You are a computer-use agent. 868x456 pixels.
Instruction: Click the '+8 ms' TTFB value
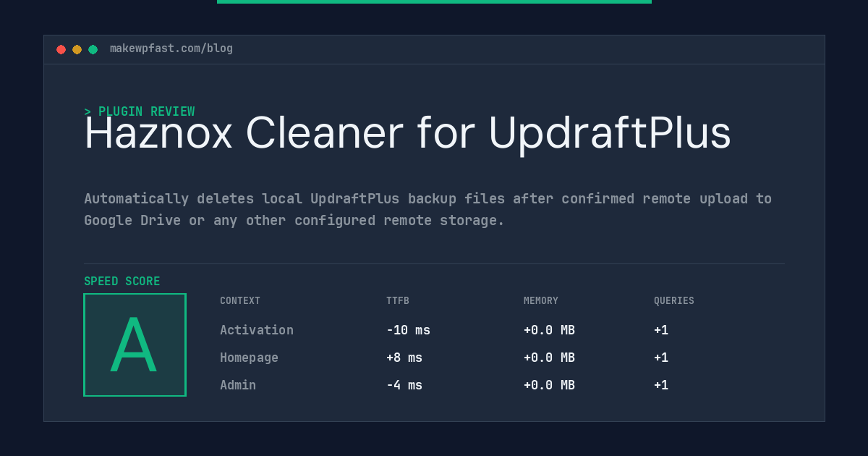click(404, 358)
